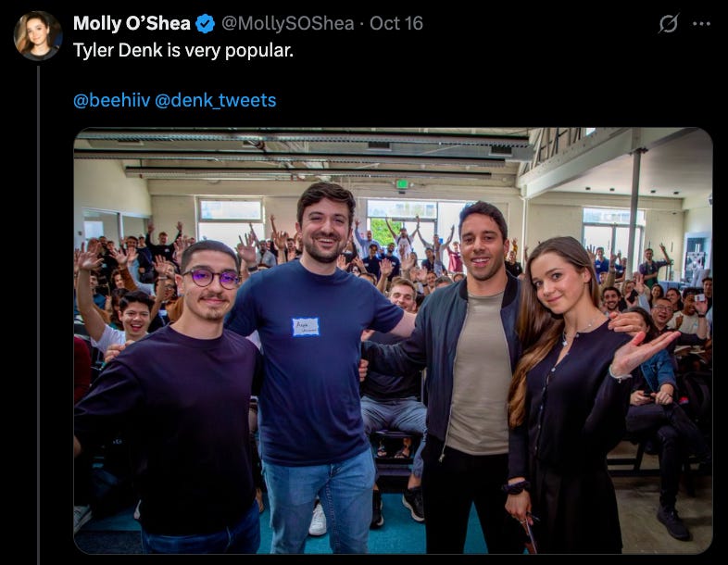The height and width of the screenshot is (565, 728).
Task: Click the vertical thread line below avatar
Action: pos(39,315)
